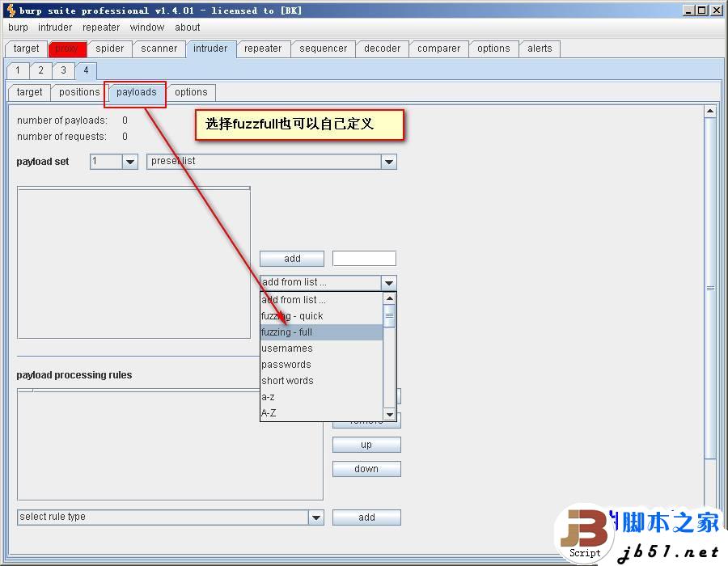The width and height of the screenshot is (728, 566).
Task: Click the "down" button on the right
Action: coord(366,468)
